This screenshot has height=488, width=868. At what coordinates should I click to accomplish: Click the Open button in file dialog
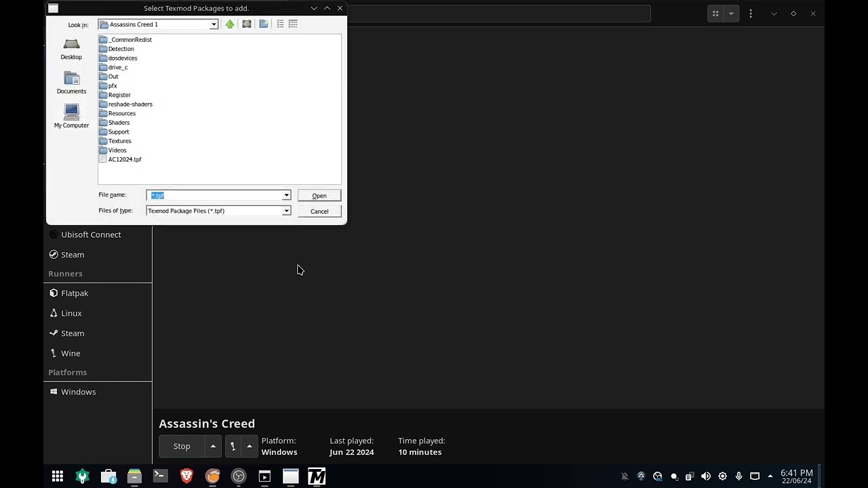click(319, 196)
